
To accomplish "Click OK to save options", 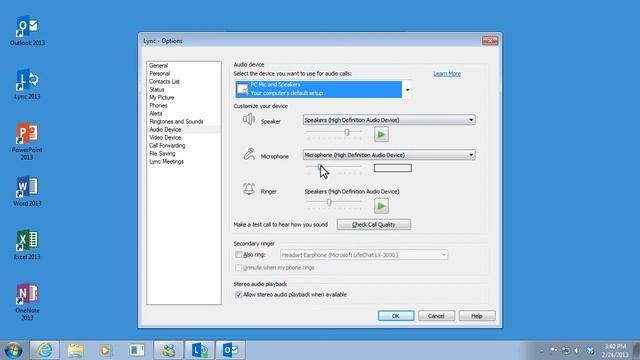I will pos(396,316).
